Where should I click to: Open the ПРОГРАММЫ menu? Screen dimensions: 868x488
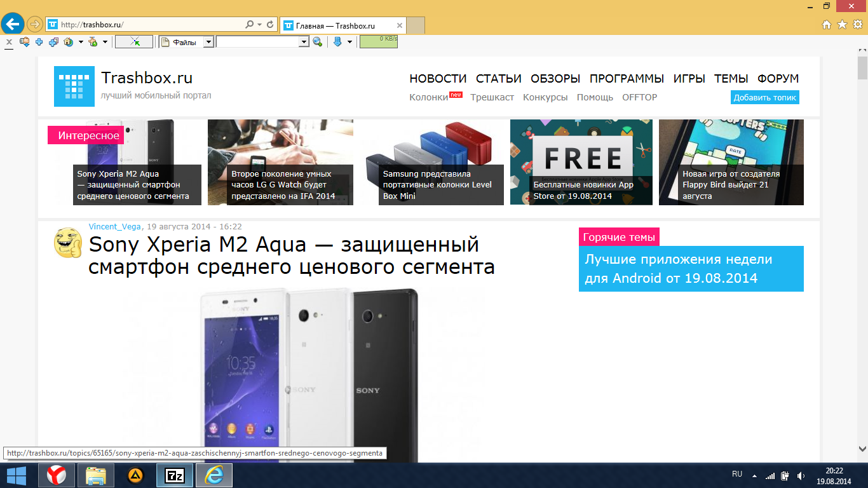pyautogui.click(x=627, y=79)
